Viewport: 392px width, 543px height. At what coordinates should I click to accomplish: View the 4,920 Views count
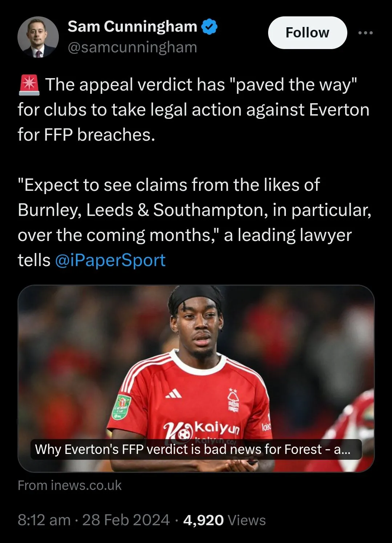tap(225, 520)
